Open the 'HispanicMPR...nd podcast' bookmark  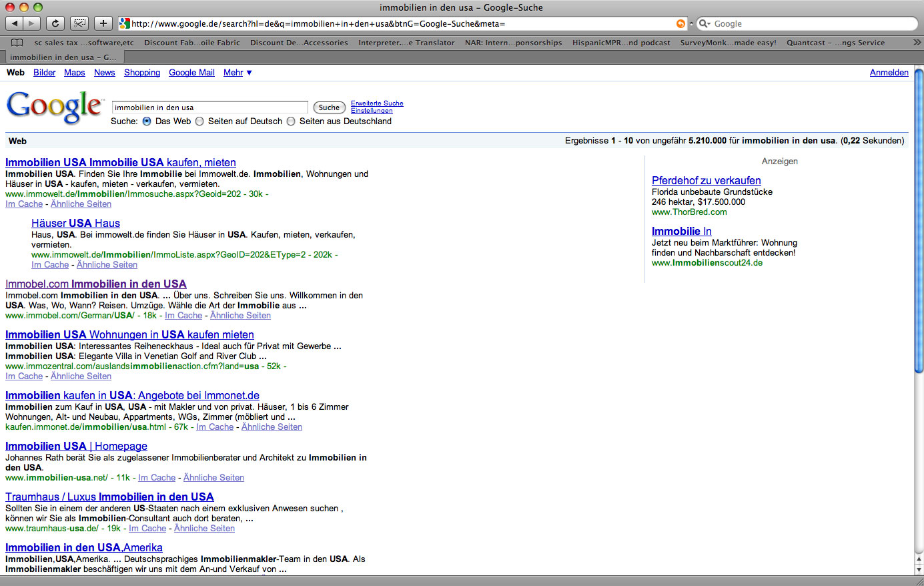(621, 43)
